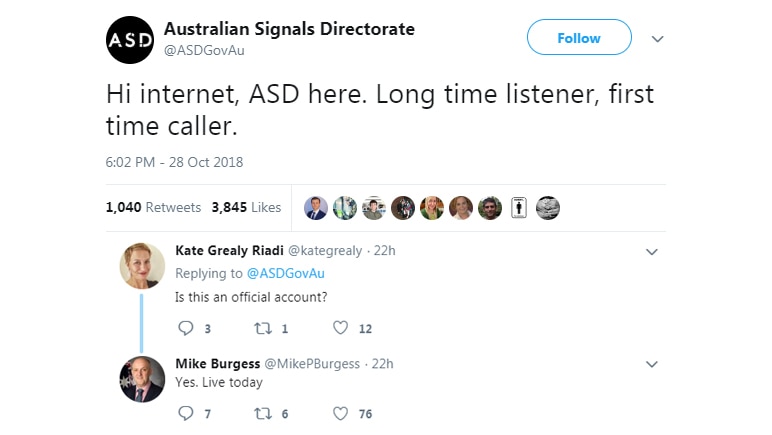Open the ASD profile avatar logo

point(130,40)
